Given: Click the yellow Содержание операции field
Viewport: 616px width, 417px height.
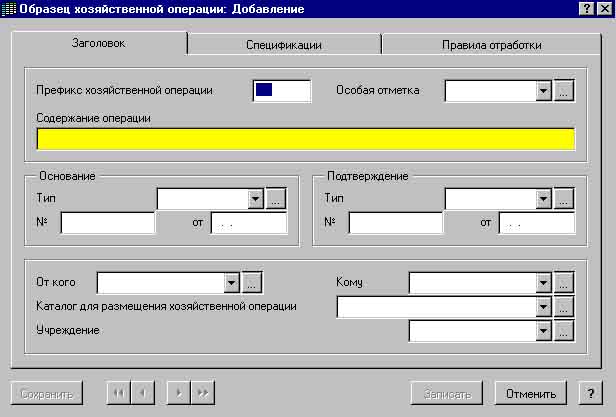Looking at the screenshot, I should click(306, 139).
